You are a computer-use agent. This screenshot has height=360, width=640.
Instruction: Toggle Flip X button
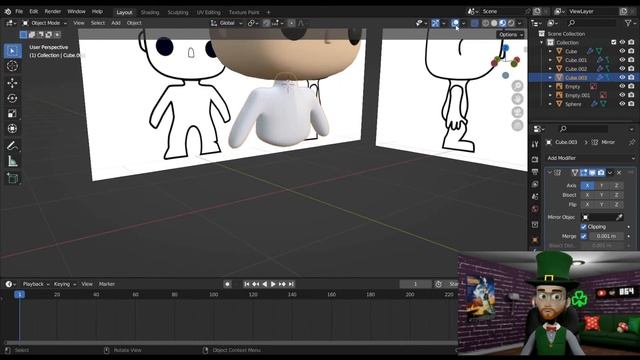pyautogui.click(x=587, y=204)
